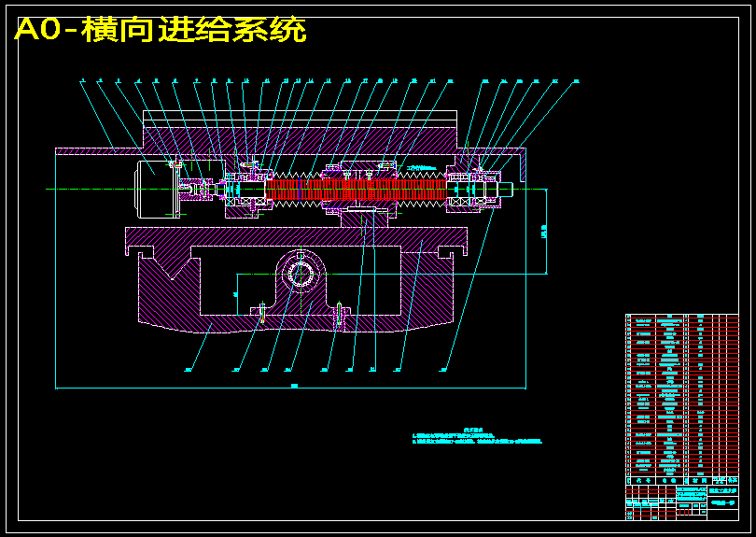This screenshot has width=756, height=537.
Task: Select the parts list table
Action: coord(681,400)
